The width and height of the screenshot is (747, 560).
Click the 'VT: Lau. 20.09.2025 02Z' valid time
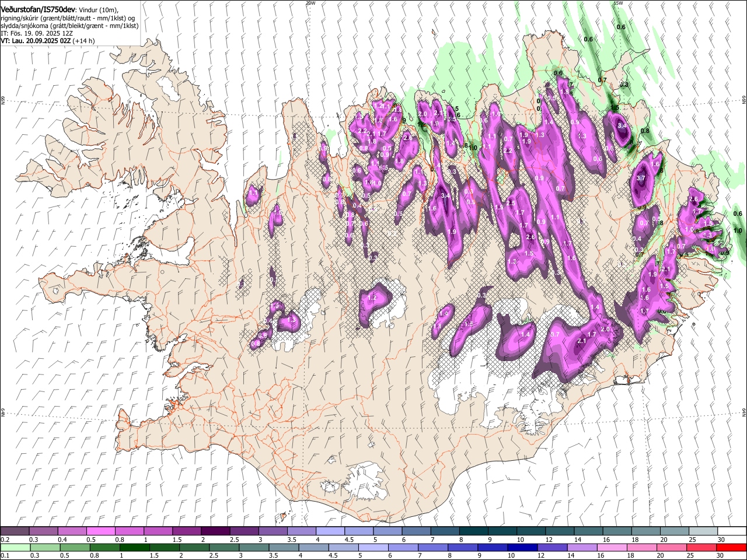click(36, 41)
